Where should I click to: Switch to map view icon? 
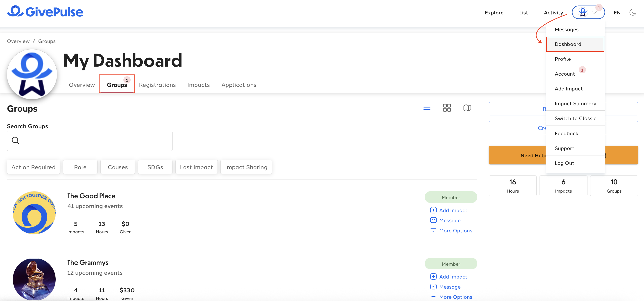tap(467, 108)
